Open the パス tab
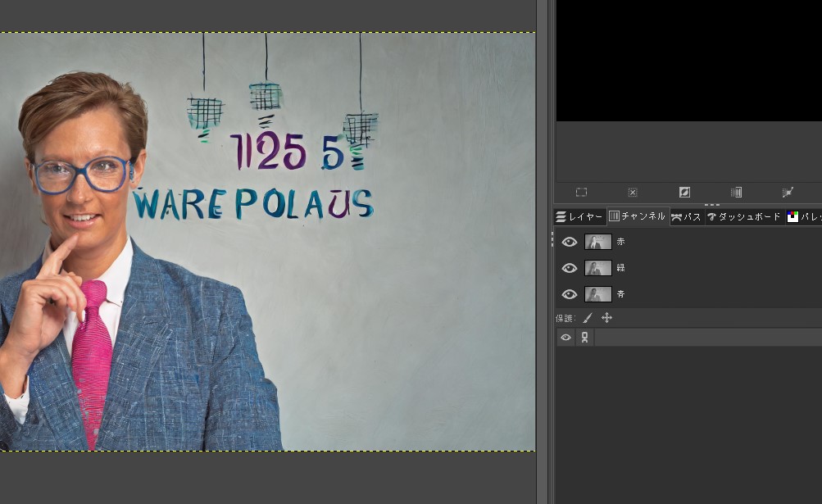The width and height of the screenshot is (822, 504). (687, 217)
